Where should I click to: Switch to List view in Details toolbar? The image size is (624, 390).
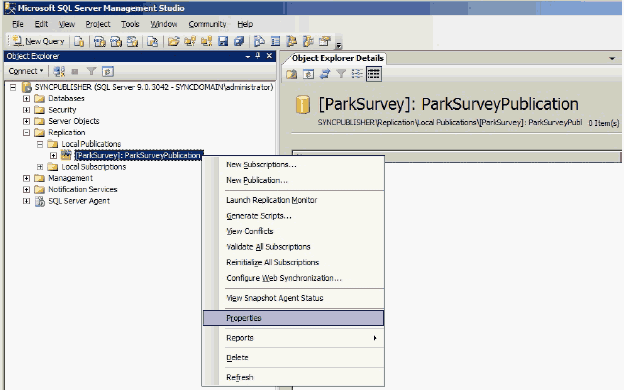tap(357, 74)
